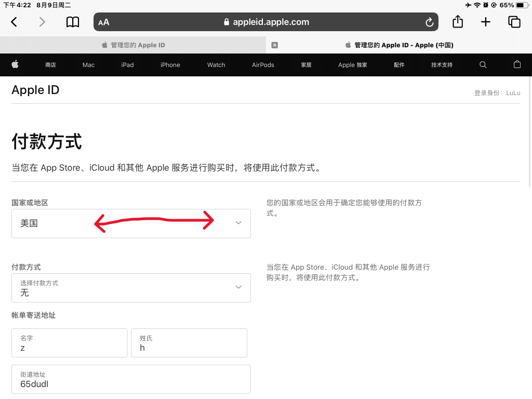Open the Mac menu item

click(x=88, y=65)
